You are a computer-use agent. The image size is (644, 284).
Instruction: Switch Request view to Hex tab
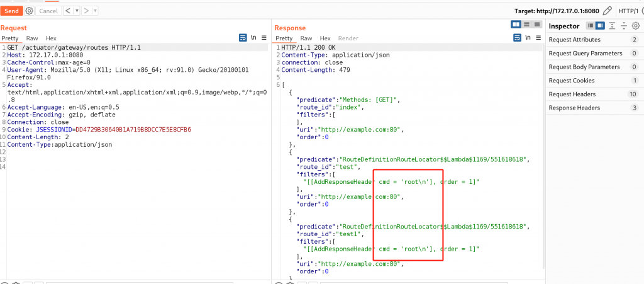click(51, 38)
